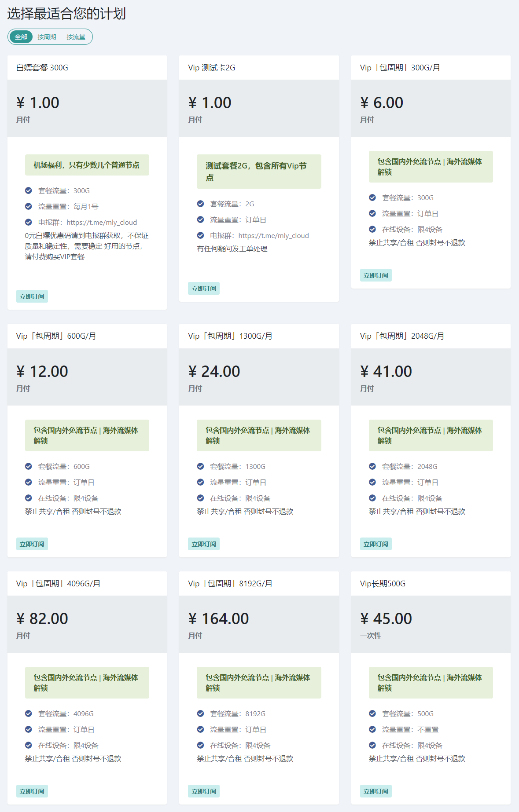Subscribe to the 4096G/月 ¥82.00 plan

[x=32, y=791]
